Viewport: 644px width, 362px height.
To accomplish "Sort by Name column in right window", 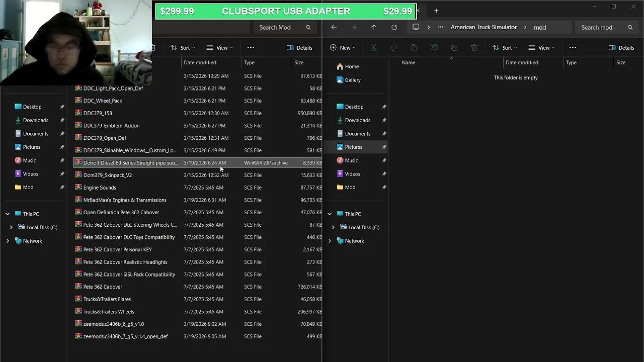I will click(x=408, y=62).
